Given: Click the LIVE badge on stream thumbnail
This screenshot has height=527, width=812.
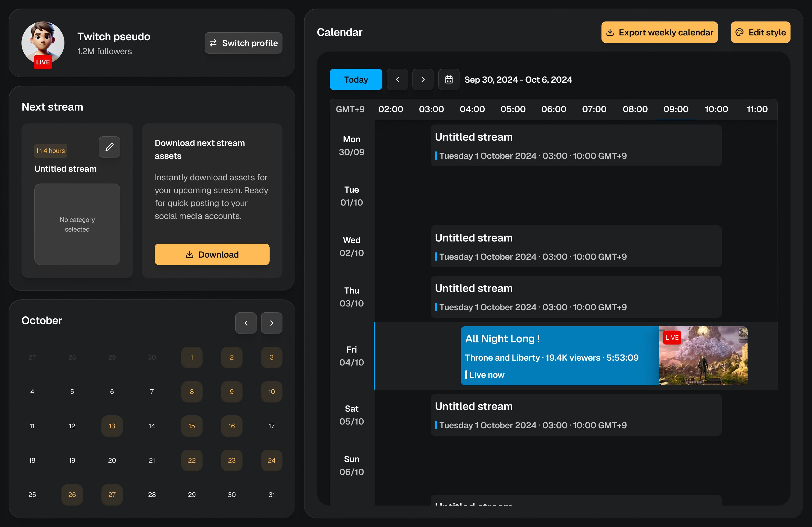Looking at the screenshot, I should (672, 338).
